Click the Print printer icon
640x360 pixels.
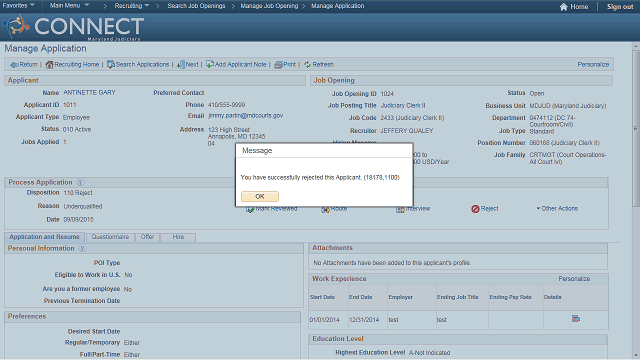(x=278, y=64)
